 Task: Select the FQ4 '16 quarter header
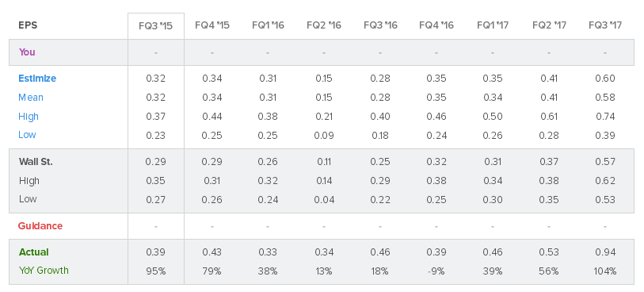pyautogui.click(x=436, y=25)
